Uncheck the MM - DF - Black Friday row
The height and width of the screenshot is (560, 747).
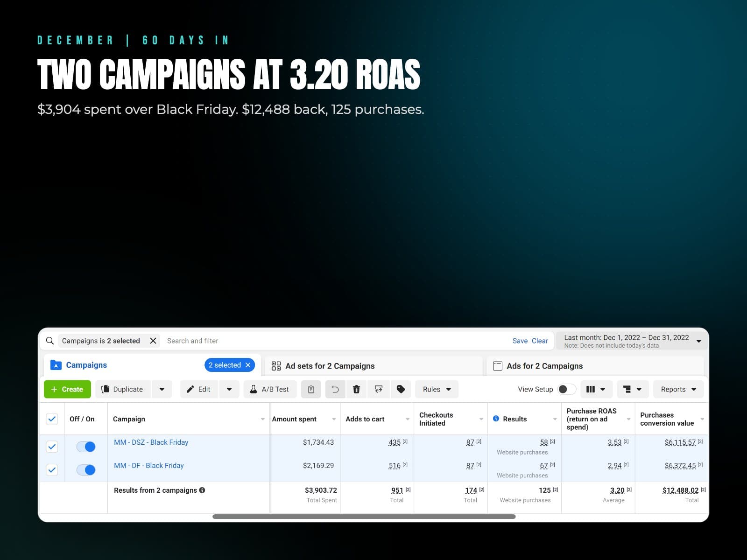(52, 470)
